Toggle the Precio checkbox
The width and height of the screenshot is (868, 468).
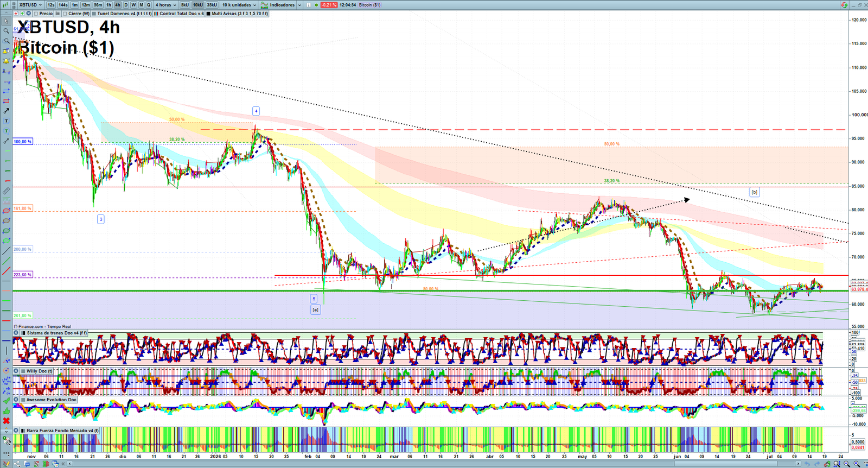[x=36, y=13]
